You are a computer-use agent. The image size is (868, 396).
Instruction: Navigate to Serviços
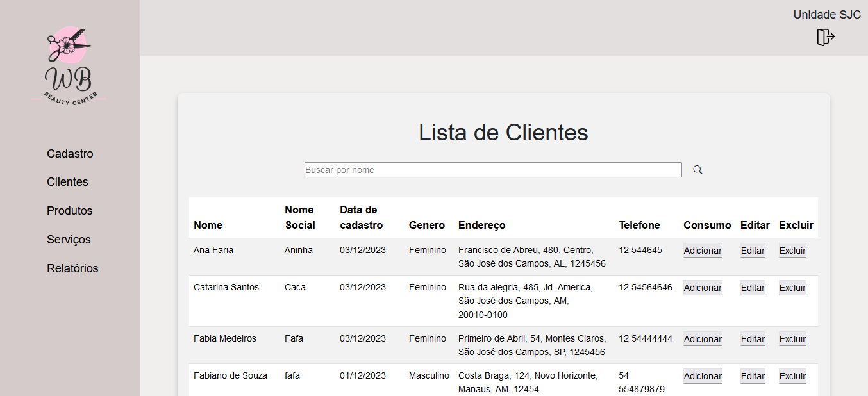(x=69, y=240)
